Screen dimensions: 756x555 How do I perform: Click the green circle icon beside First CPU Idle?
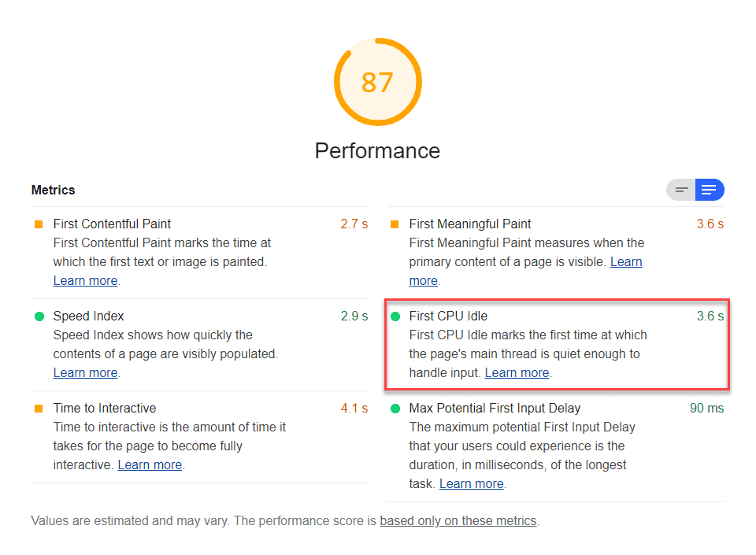[x=394, y=316]
